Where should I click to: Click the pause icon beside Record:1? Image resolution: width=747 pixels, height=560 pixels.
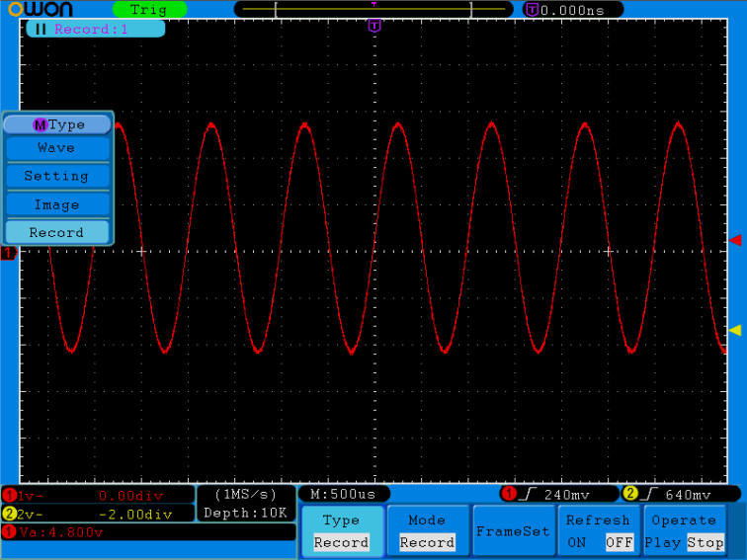41,29
